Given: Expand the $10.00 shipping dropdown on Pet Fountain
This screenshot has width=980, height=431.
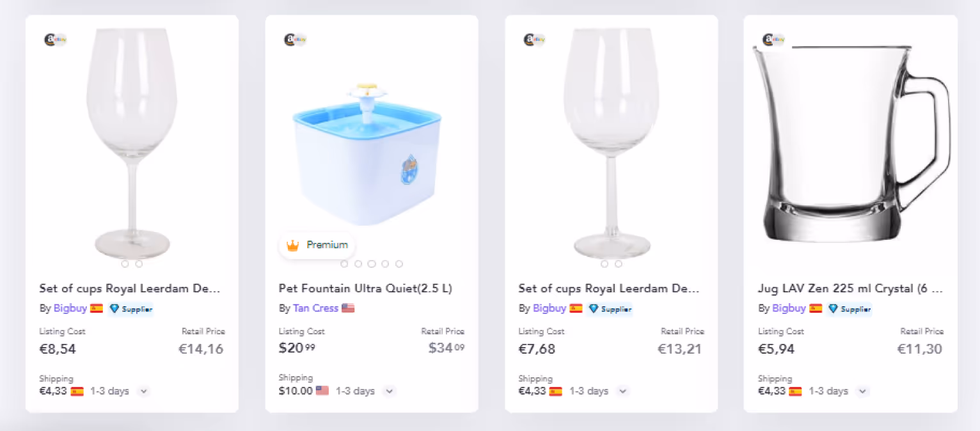Looking at the screenshot, I should 390,391.
